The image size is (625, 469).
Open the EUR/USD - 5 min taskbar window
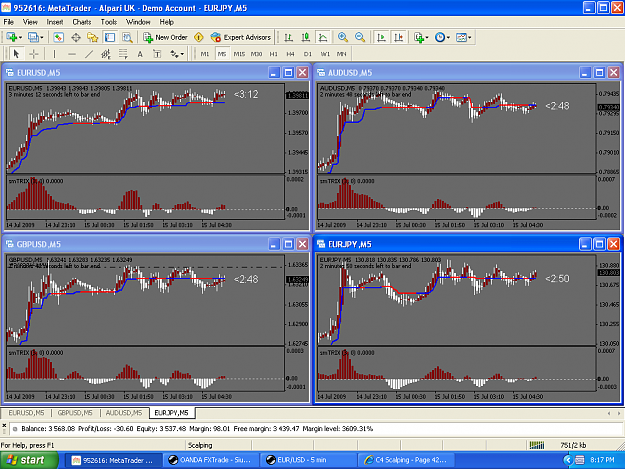coord(308,460)
